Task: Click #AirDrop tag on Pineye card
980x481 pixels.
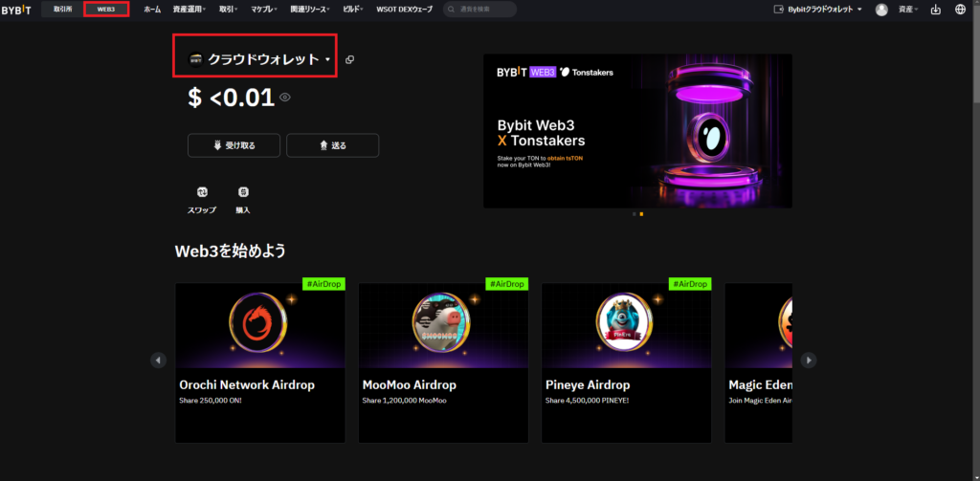Action: (x=690, y=284)
